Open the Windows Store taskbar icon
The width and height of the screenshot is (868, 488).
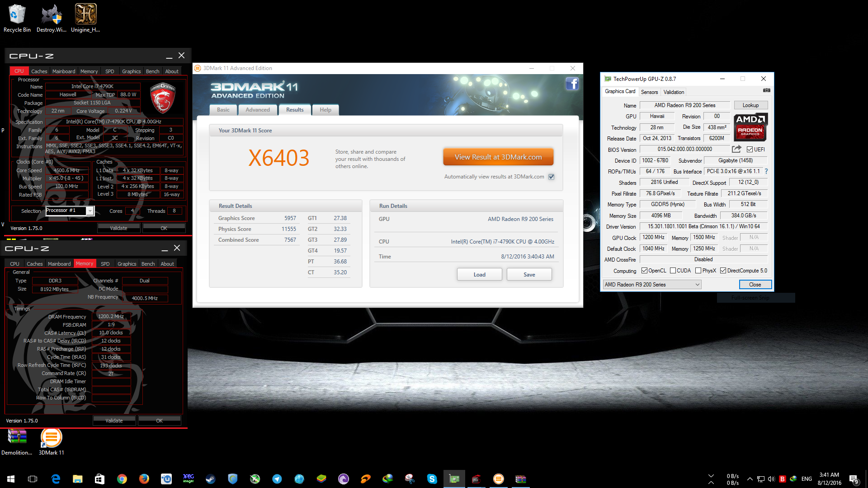coord(99,479)
